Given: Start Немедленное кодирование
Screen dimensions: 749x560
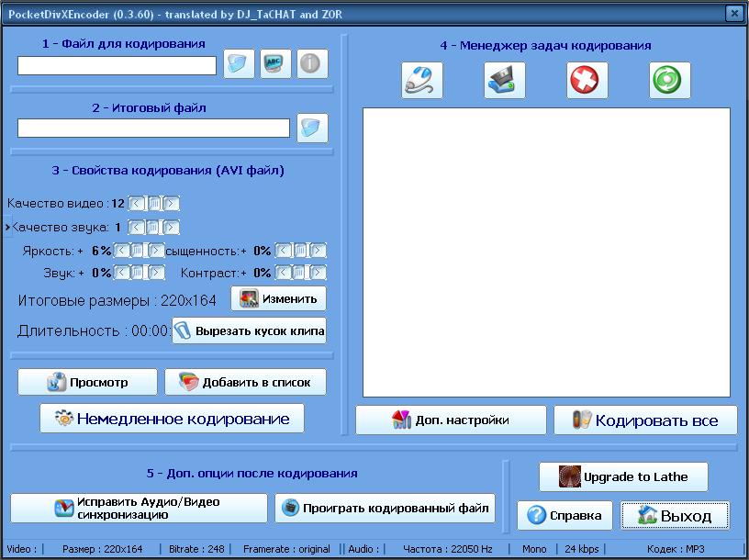Looking at the screenshot, I should pos(172,419).
